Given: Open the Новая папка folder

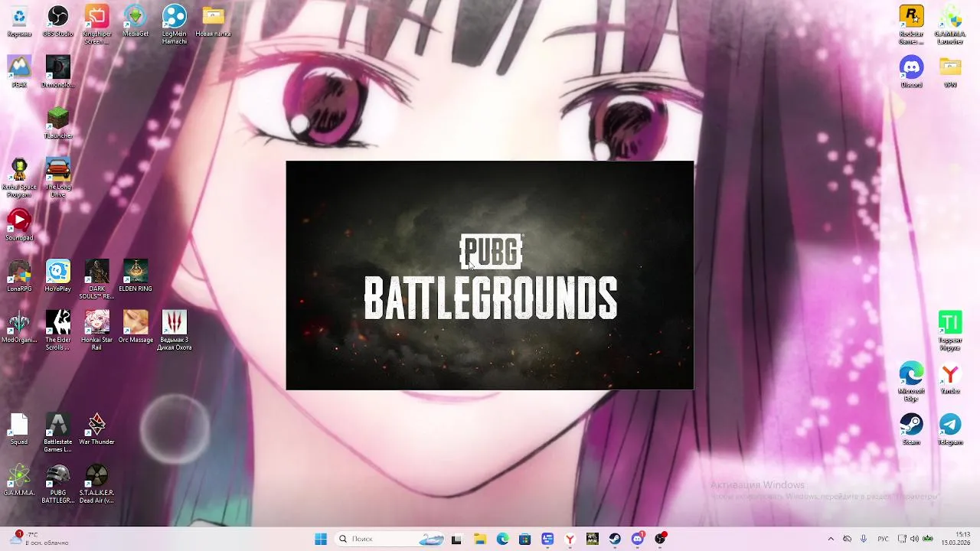Looking at the screenshot, I should click(213, 21).
